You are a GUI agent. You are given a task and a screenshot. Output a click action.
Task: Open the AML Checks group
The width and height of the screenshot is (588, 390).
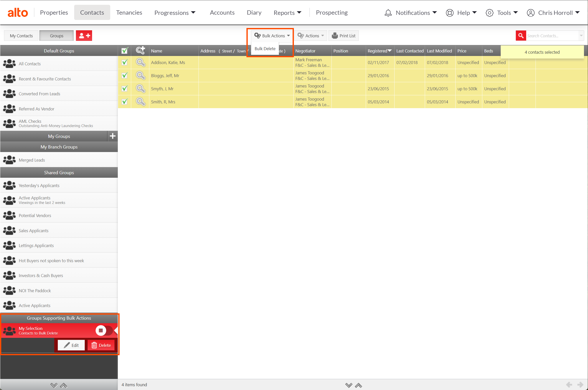(x=59, y=124)
